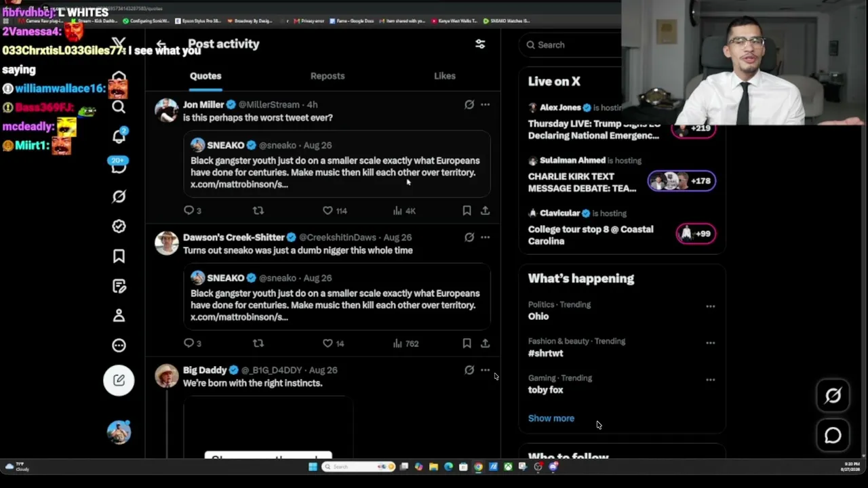Reply to Dawson's Creek-Shitter's post
Screen dimensions: 868x488
point(193,344)
